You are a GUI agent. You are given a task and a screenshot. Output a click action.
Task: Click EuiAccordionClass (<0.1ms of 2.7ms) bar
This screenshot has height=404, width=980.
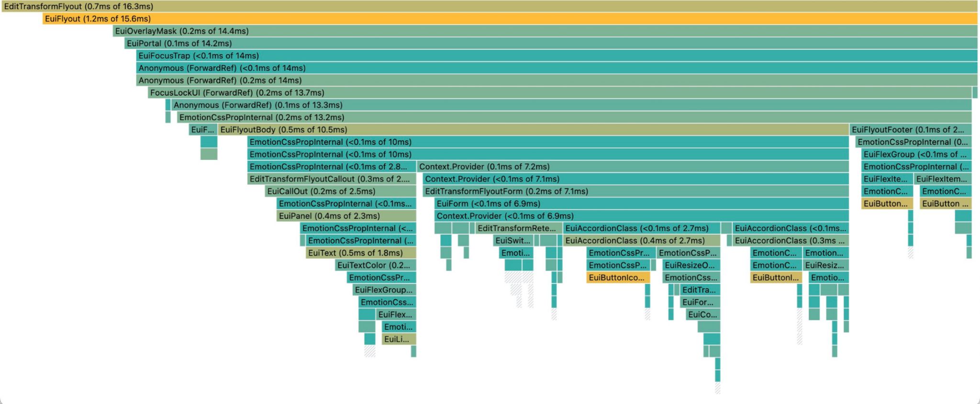[x=642, y=228]
